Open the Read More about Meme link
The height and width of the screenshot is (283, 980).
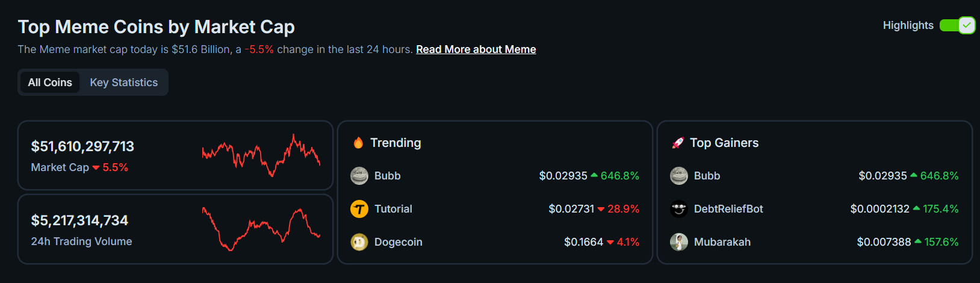point(476,49)
